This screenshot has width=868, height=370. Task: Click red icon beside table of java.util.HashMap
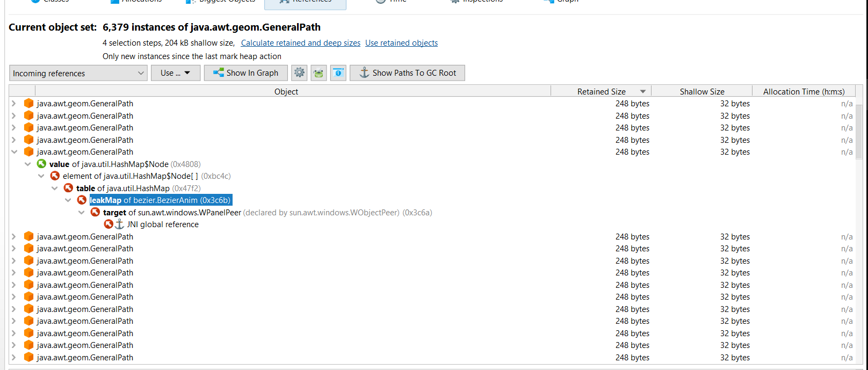68,188
